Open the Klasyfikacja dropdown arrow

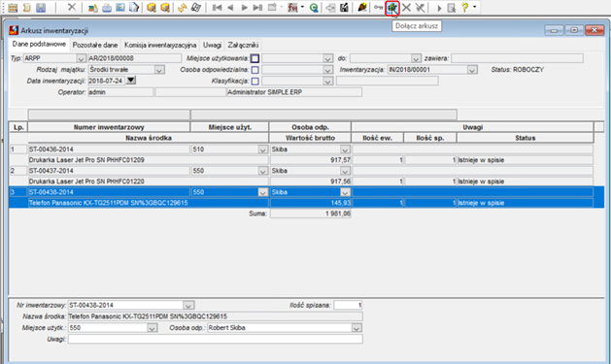(x=327, y=82)
